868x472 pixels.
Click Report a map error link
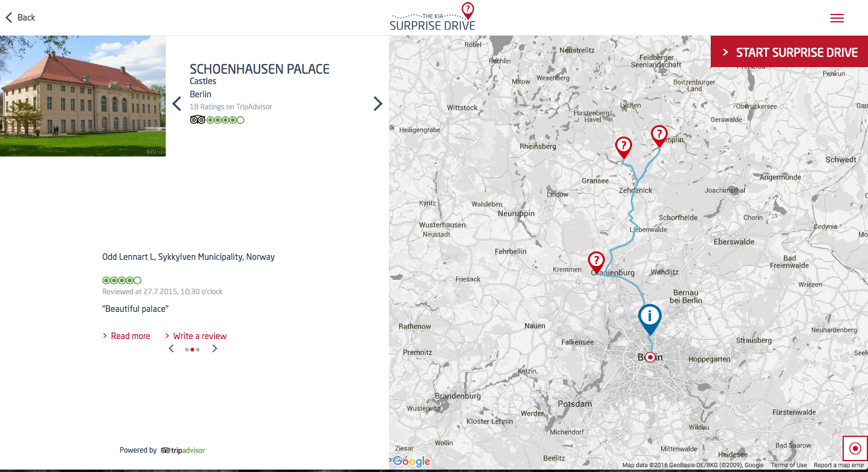[839, 465]
